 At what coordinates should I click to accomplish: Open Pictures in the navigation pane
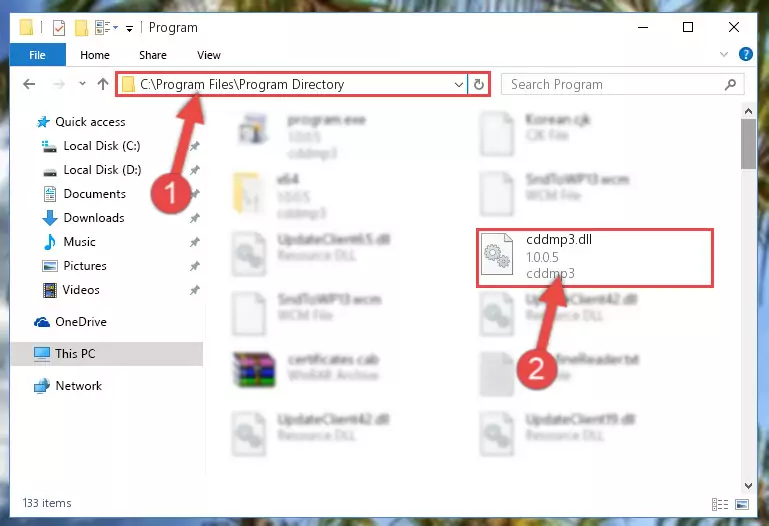tap(85, 266)
